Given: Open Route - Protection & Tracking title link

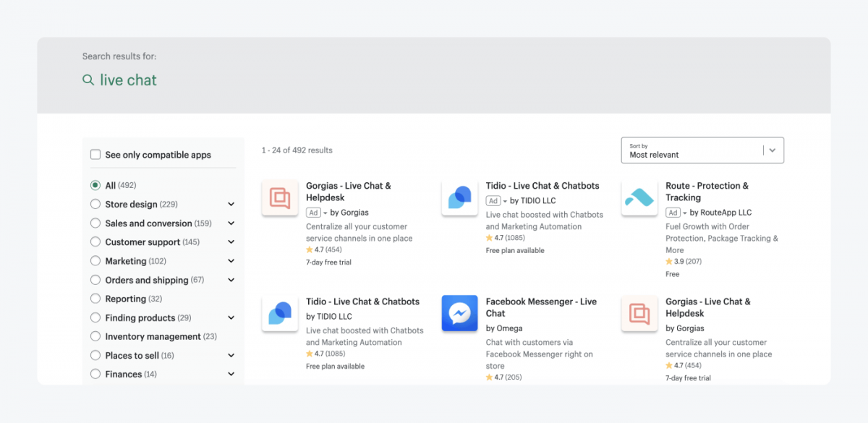Looking at the screenshot, I should (707, 192).
